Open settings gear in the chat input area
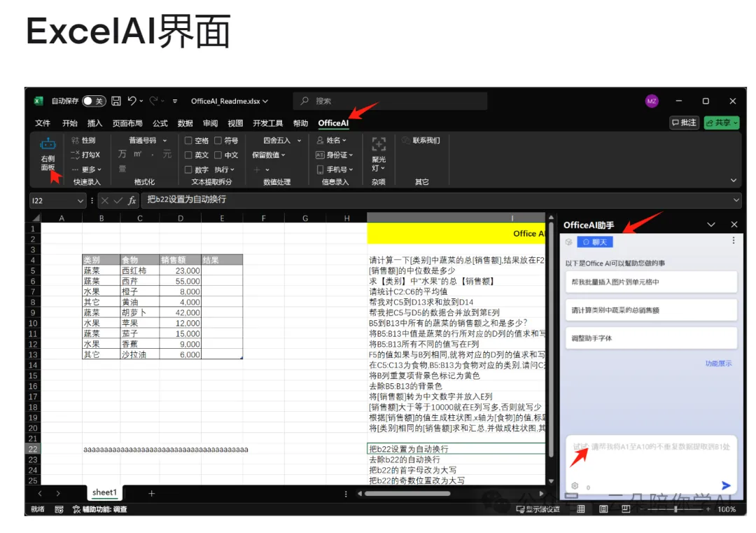This screenshot has height=533, width=756. point(575,485)
